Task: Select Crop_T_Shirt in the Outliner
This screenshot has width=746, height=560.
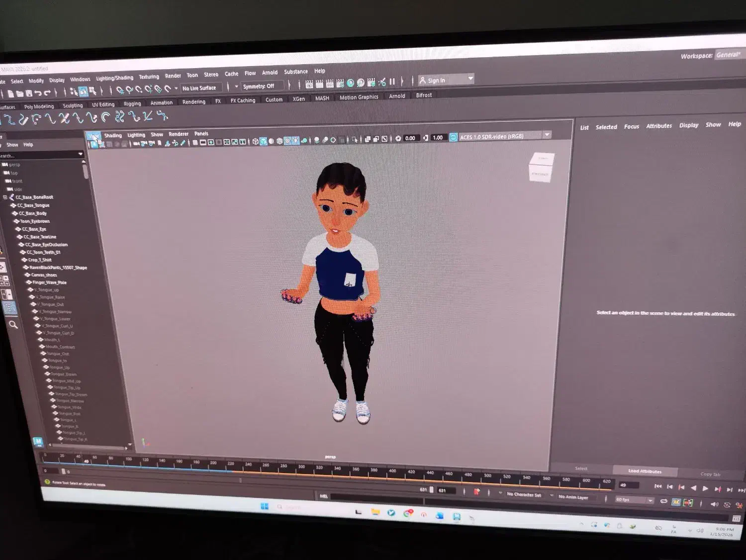Action: point(41,260)
